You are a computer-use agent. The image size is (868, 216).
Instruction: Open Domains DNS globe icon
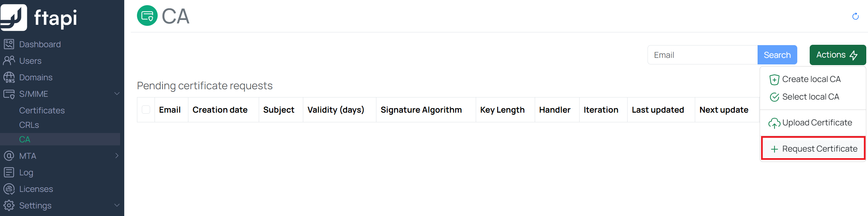click(9, 77)
